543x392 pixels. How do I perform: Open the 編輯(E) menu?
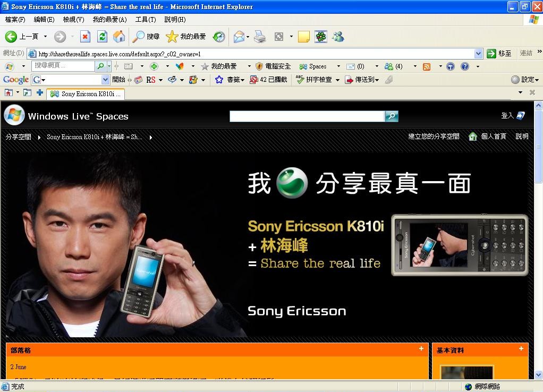(44, 20)
